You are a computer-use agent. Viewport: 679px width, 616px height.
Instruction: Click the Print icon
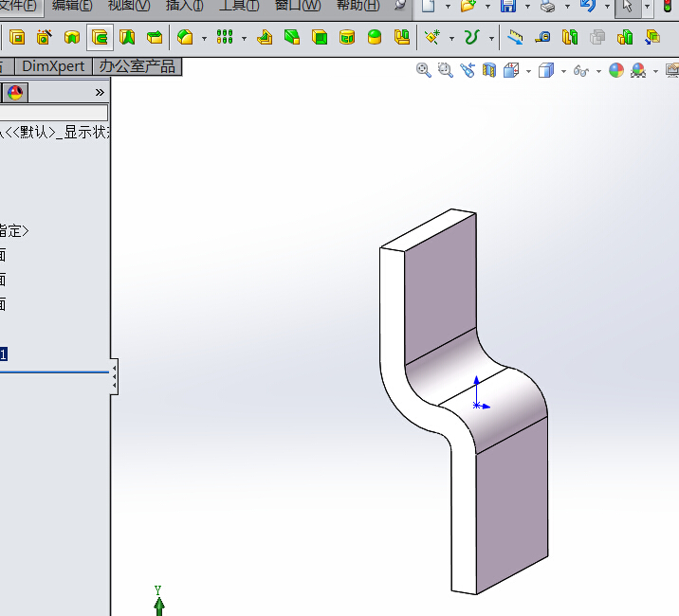coord(548,7)
